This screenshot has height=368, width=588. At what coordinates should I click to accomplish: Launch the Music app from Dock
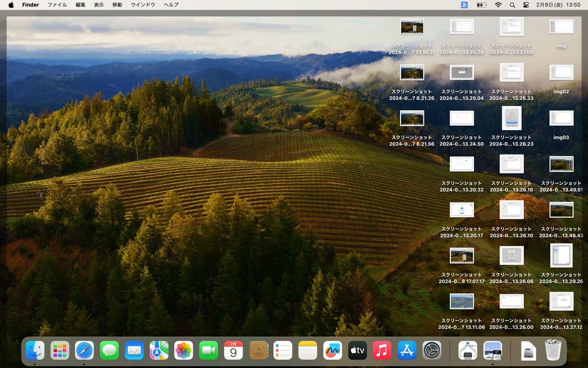(x=382, y=350)
